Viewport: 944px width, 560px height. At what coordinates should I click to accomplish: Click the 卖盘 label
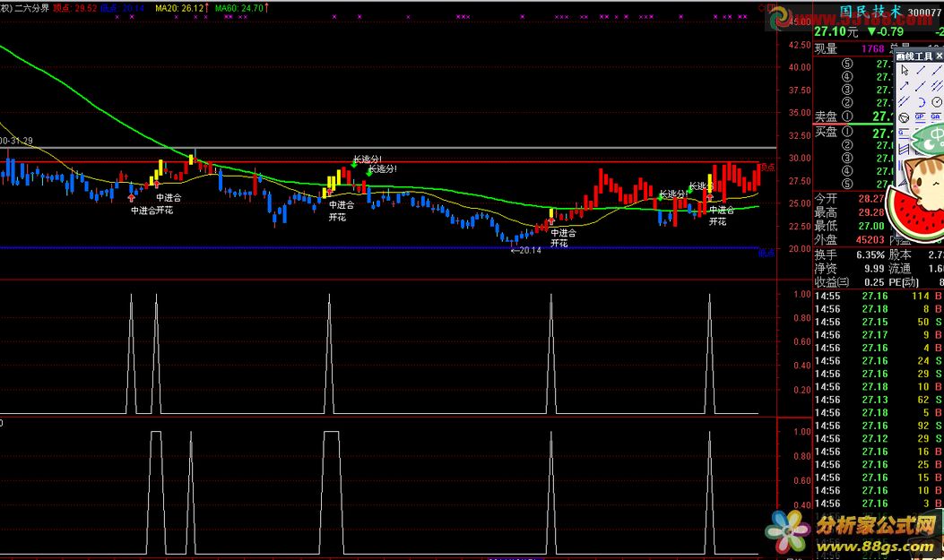pos(826,116)
